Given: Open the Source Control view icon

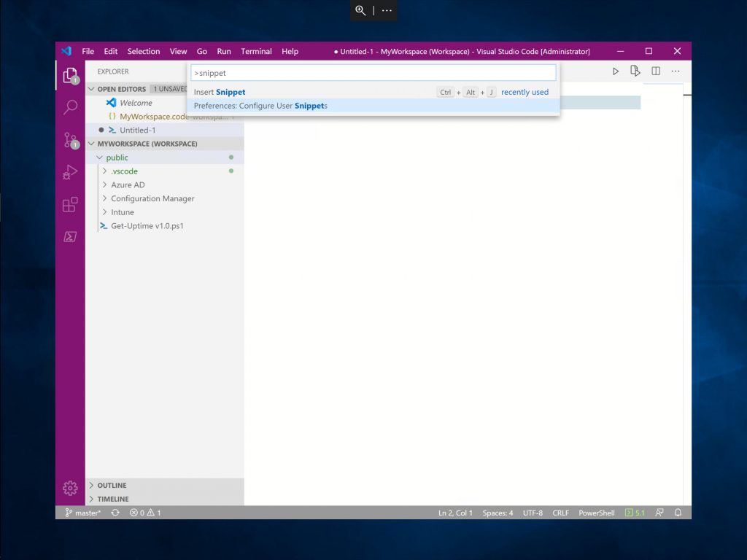Looking at the screenshot, I should 70,141.
